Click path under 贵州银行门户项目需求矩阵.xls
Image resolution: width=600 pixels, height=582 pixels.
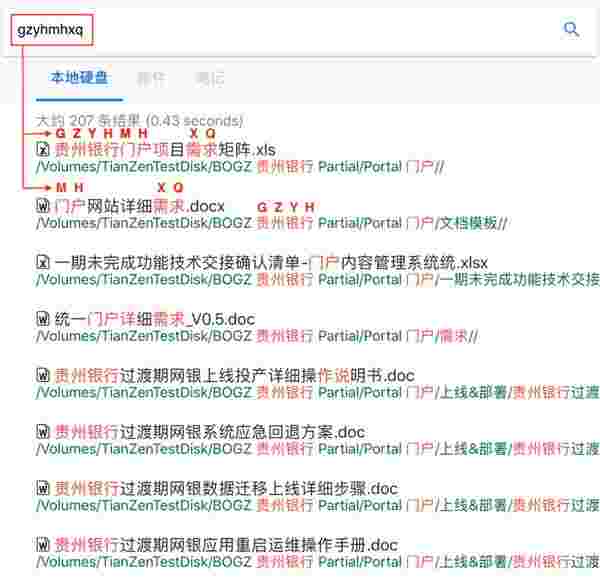click(240, 167)
